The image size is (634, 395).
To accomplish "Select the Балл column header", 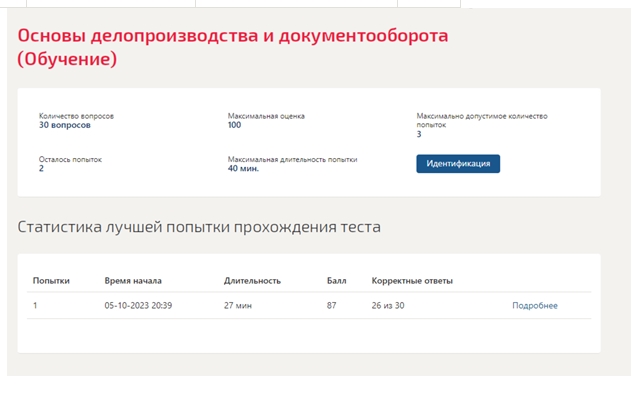I will click(x=336, y=281).
